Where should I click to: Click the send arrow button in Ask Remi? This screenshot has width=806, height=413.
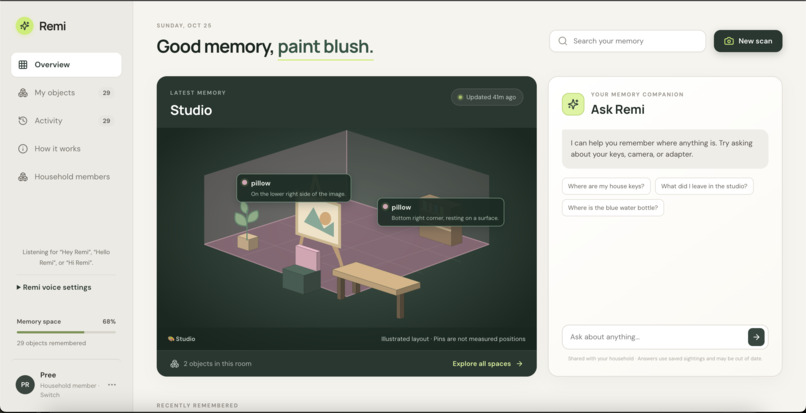tap(756, 337)
